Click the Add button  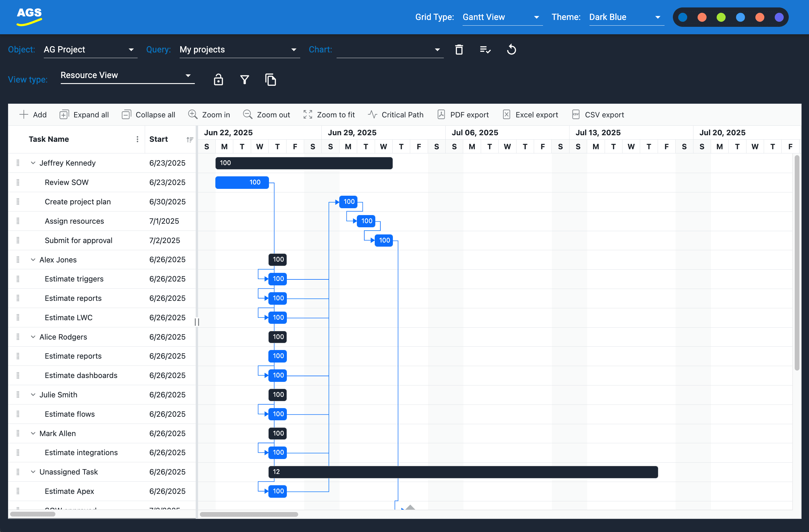33,115
